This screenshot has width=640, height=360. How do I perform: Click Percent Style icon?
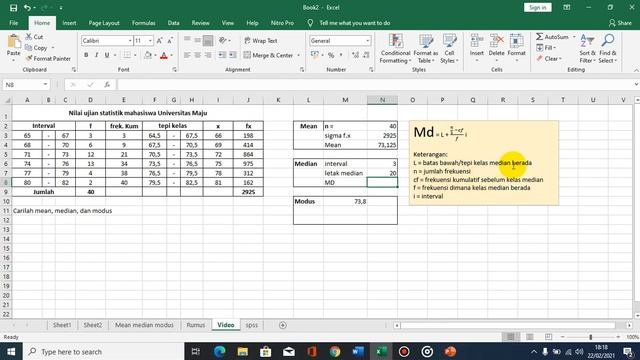point(331,55)
